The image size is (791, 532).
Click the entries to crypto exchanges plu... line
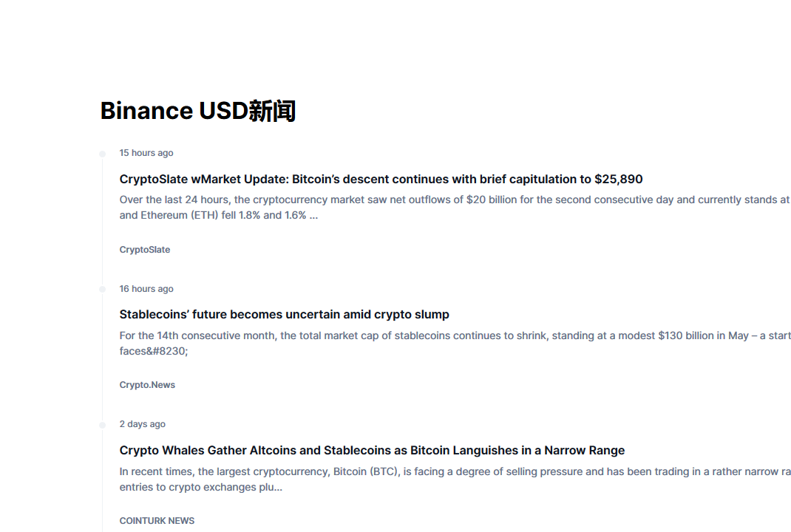201,487
